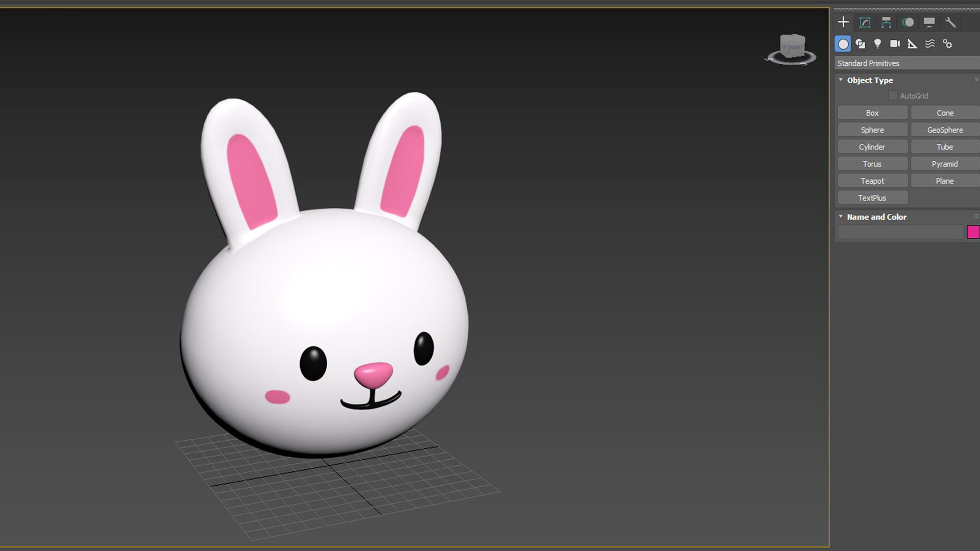This screenshot has height=551, width=980.
Task: Open the Create panel tab
Action: point(843,22)
